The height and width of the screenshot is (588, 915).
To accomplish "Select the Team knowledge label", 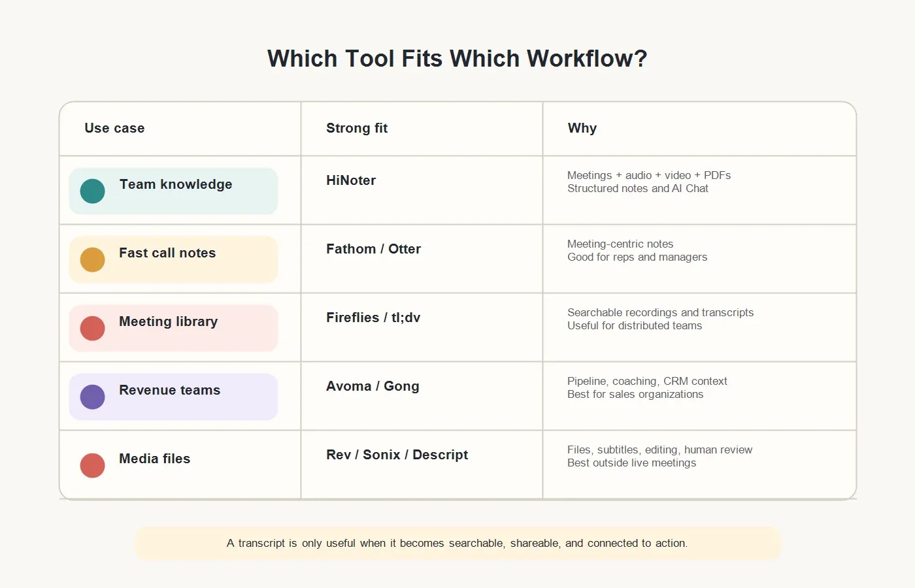I will point(176,184).
